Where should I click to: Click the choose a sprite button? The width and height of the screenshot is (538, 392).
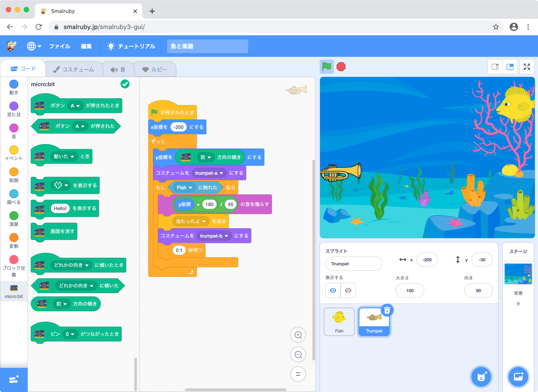(x=481, y=377)
